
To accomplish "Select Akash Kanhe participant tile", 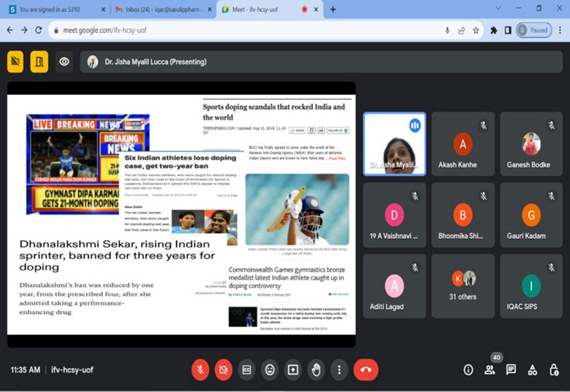I will [x=463, y=144].
